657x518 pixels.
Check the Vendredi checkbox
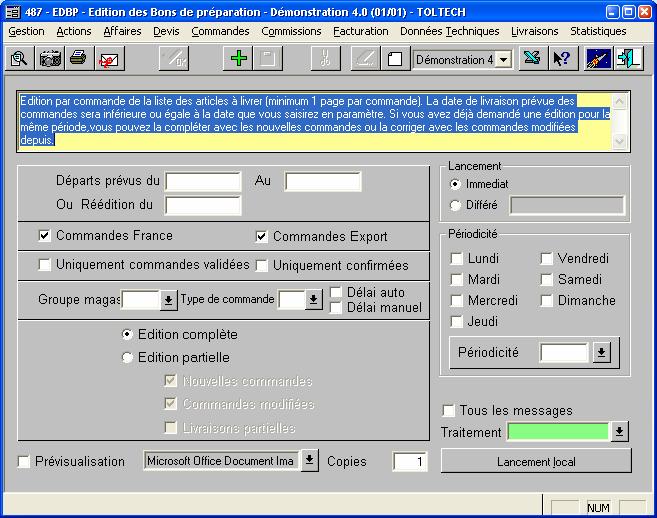point(546,258)
